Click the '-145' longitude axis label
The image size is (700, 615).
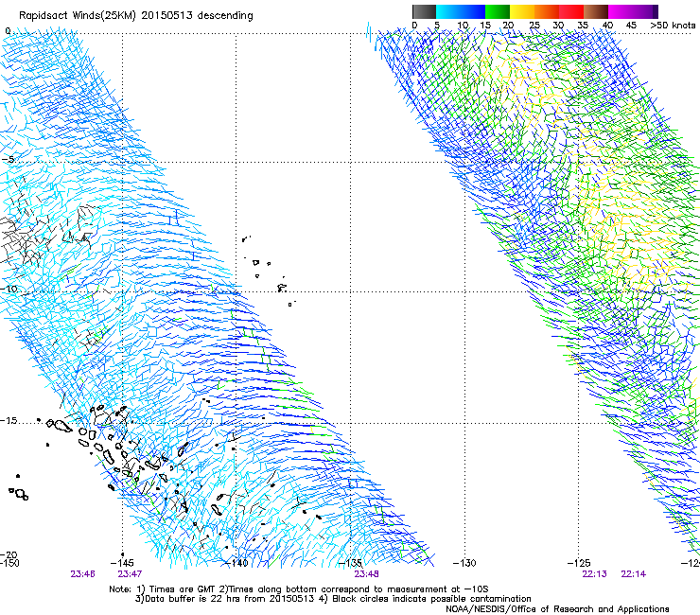tap(122, 563)
